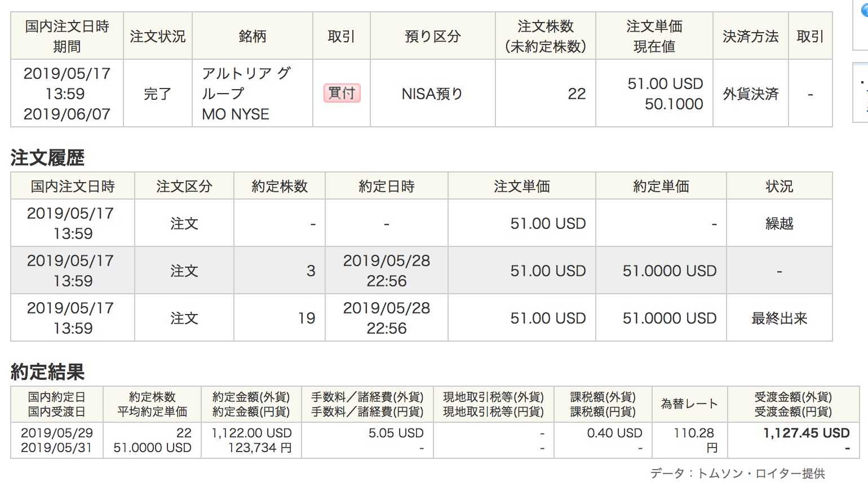Click the 約定結果 section heading
The height and width of the screenshot is (504, 868).
[47, 372]
